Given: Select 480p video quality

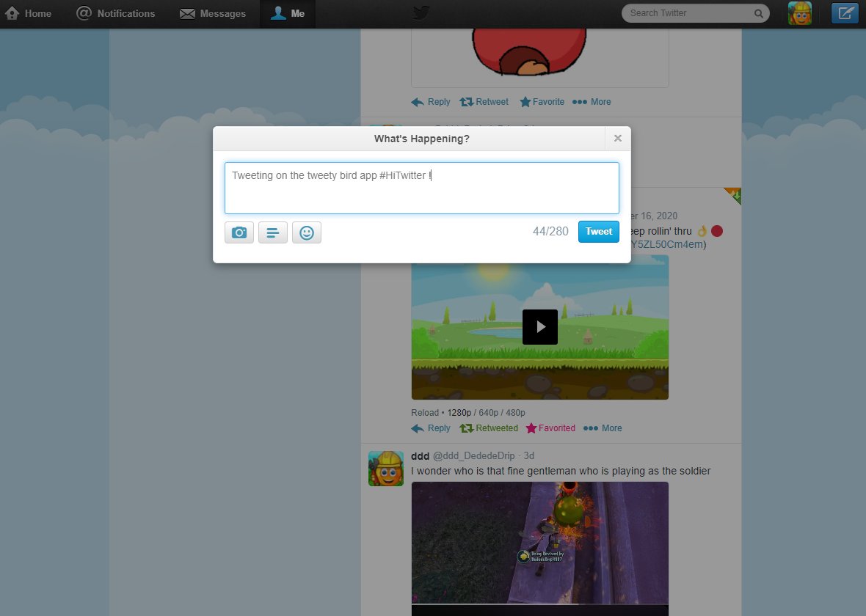Looking at the screenshot, I should pyautogui.click(x=515, y=413).
